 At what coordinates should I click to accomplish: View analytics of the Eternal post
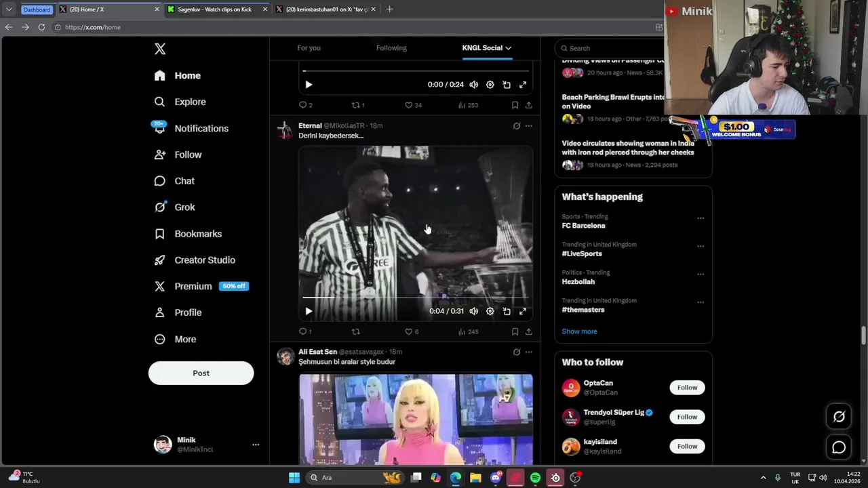468,331
